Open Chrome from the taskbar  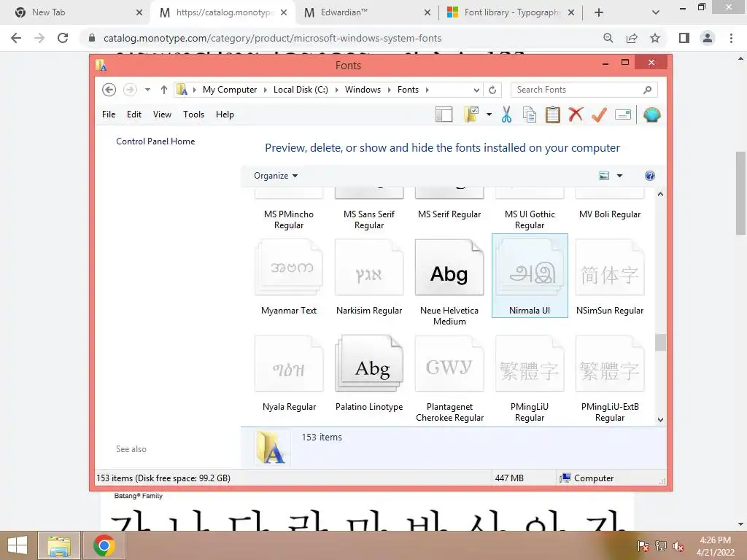pyautogui.click(x=104, y=545)
